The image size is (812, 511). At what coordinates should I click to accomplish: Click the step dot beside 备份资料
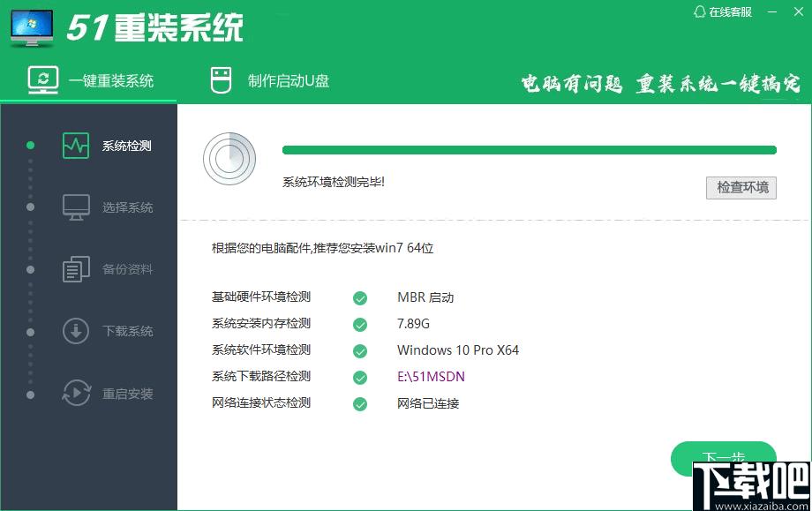pos(31,269)
